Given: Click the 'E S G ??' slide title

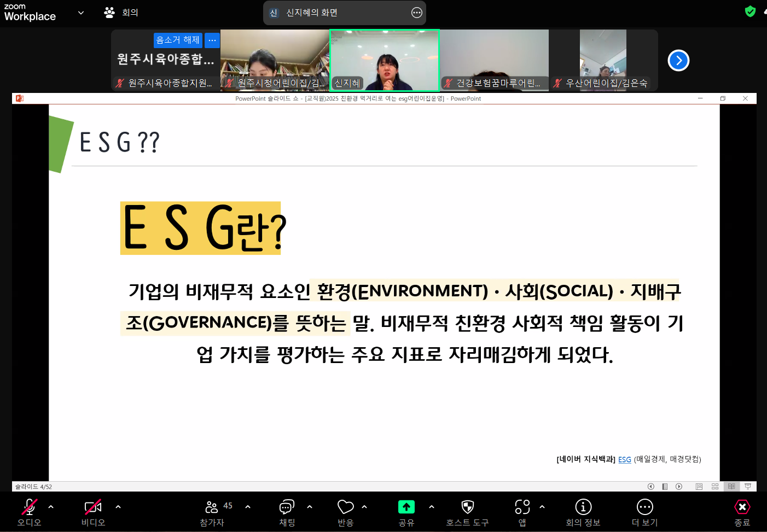Looking at the screenshot, I should coord(120,143).
